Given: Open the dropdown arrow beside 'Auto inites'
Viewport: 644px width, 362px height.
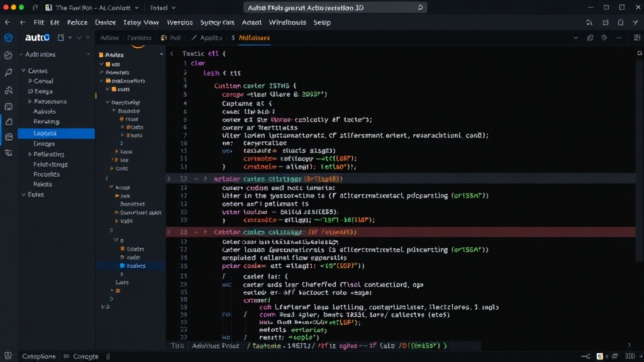Looking at the screenshot, I should tap(88, 54).
